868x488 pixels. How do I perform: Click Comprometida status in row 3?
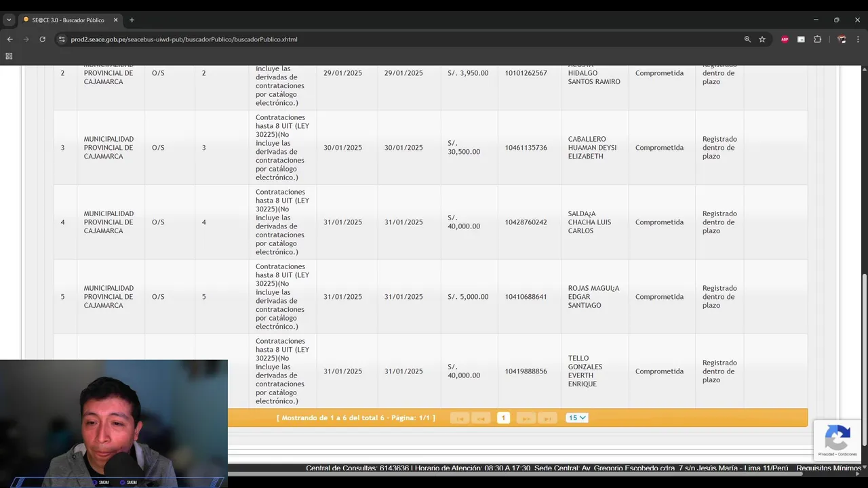[659, 148]
